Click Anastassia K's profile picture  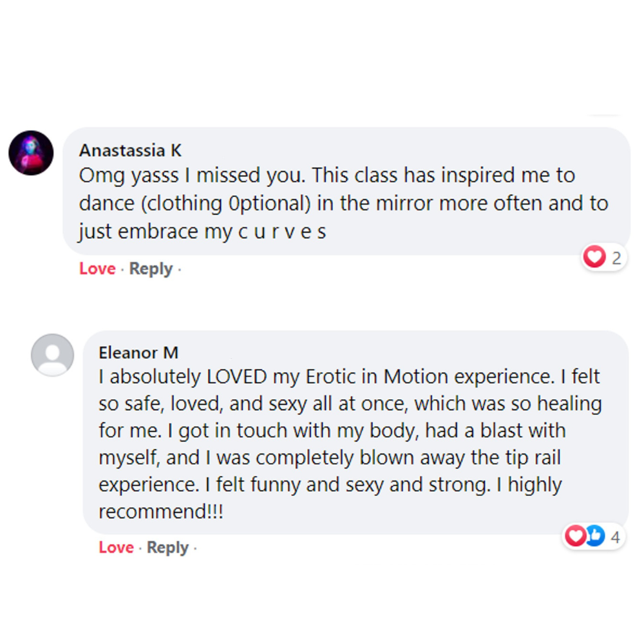[31, 153]
